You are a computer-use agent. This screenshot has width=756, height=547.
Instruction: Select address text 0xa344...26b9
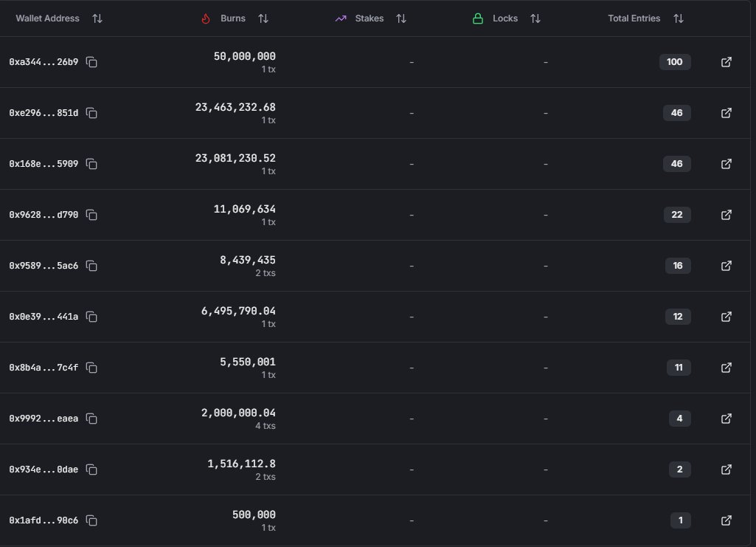point(44,62)
